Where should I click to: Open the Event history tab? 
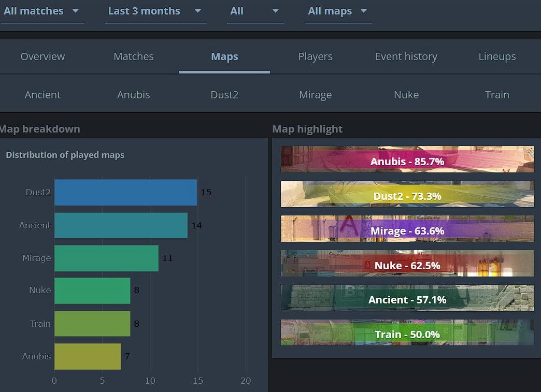(x=406, y=56)
